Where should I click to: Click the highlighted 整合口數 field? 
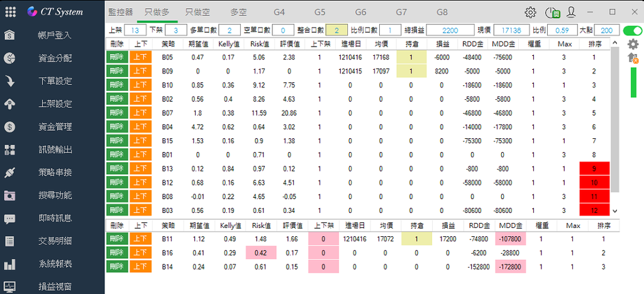[x=337, y=30]
